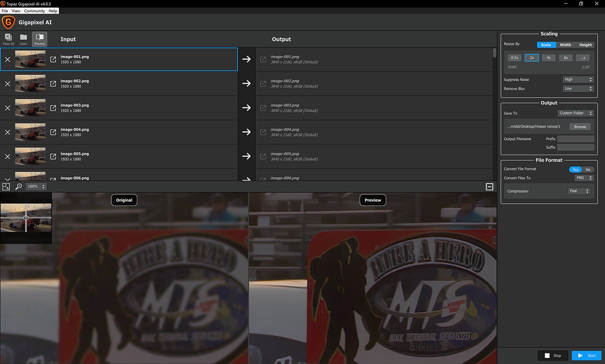
Task: Open the Community menu
Action: coord(35,11)
